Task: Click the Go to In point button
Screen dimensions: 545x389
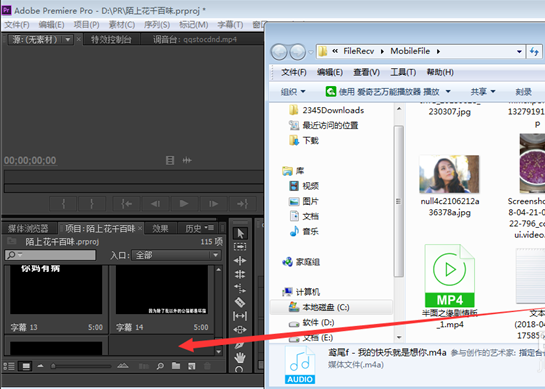Action: [x=127, y=204]
